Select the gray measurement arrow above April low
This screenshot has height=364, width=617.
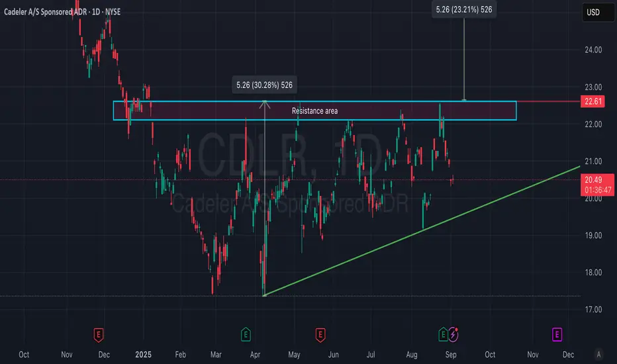265,199
